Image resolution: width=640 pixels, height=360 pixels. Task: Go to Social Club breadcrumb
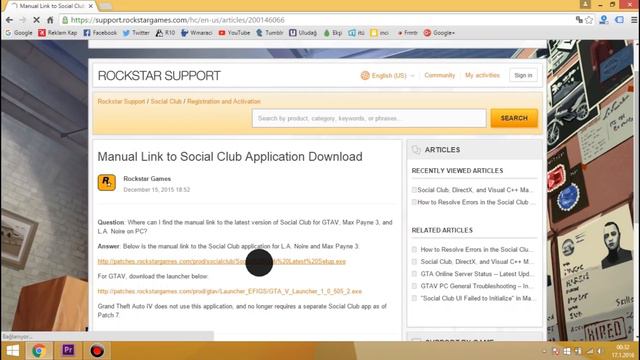[166, 101]
